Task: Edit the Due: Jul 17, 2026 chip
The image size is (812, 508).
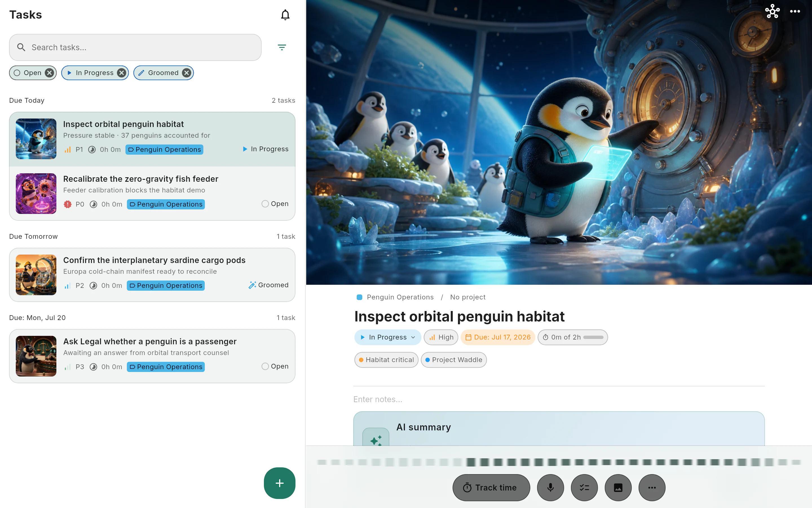Action: click(498, 337)
